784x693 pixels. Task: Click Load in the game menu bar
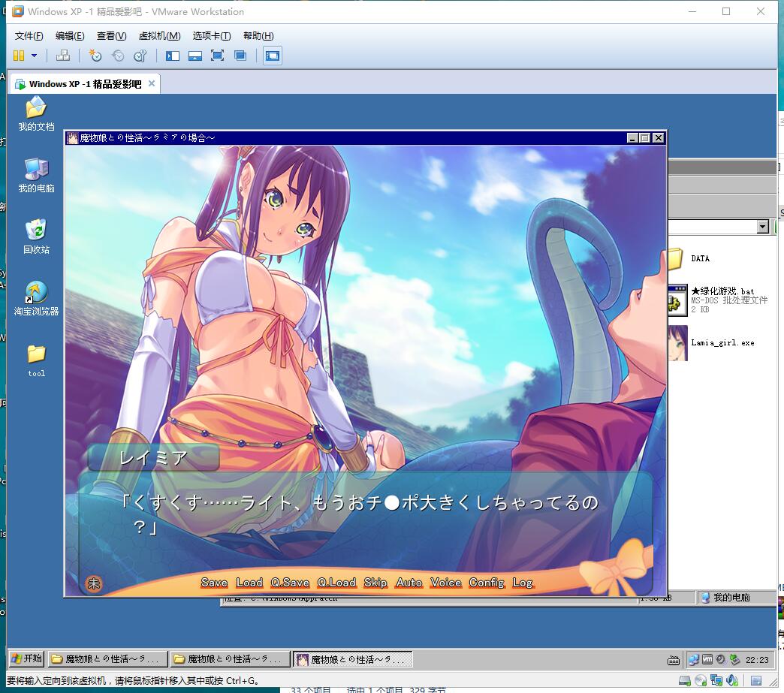249,583
